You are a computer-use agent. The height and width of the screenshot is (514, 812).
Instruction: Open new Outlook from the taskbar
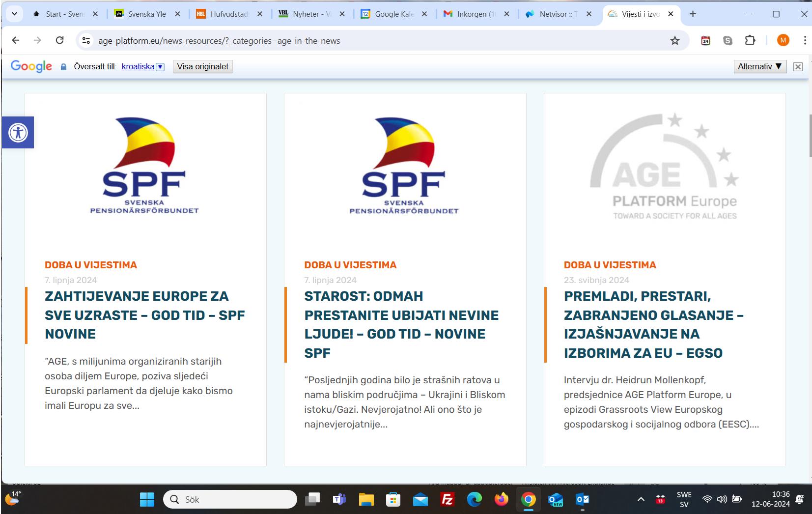(x=555, y=499)
